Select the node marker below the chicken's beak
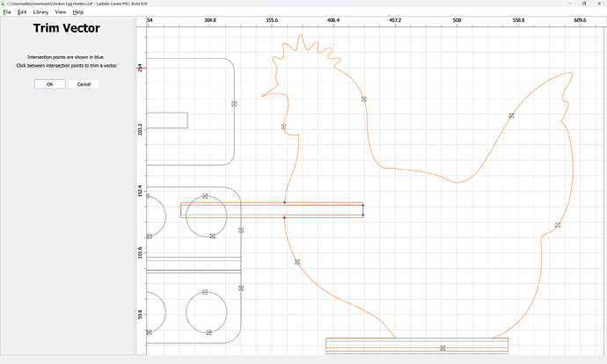Screen dimensions: 607x364 [x=283, y=127]
